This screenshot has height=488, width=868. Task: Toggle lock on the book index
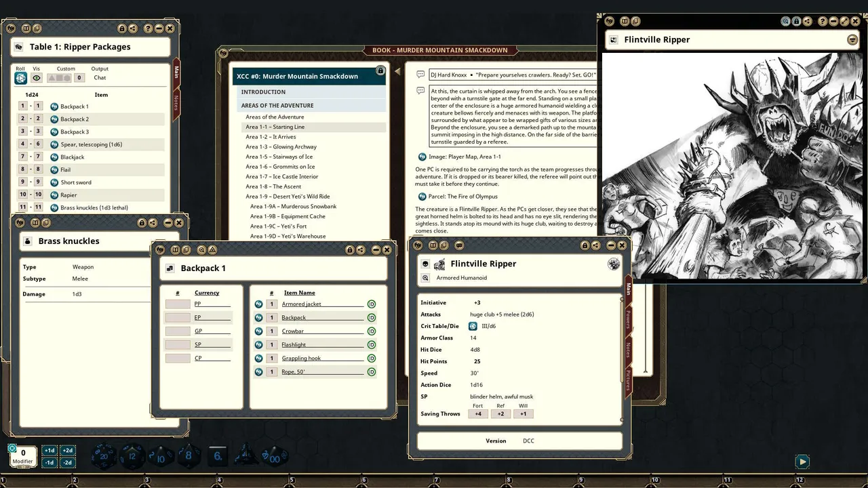coord(380,70)
